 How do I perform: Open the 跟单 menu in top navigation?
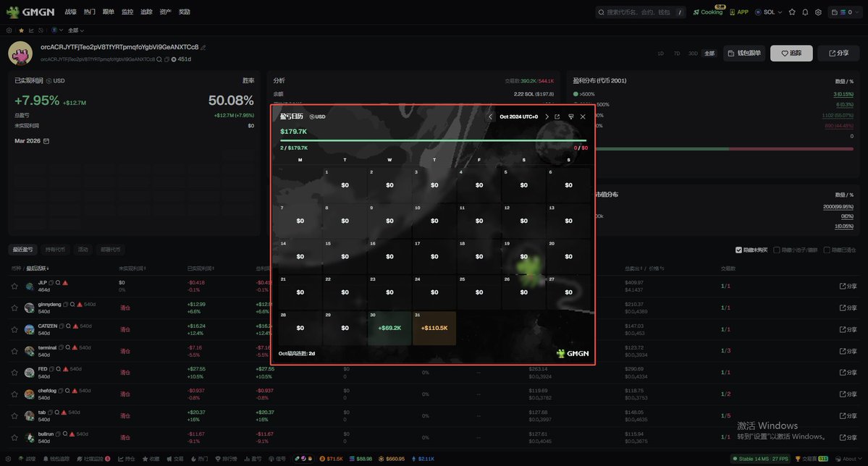[109, 12]
